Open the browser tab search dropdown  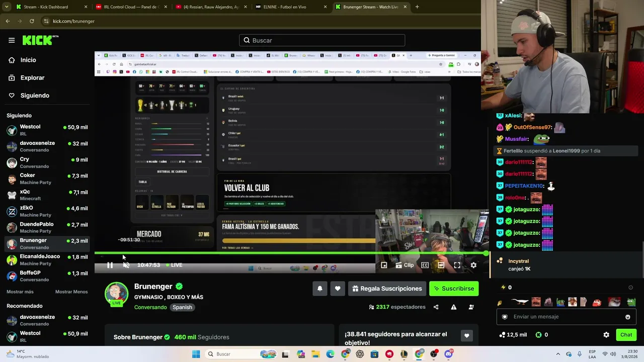point(6,7)
